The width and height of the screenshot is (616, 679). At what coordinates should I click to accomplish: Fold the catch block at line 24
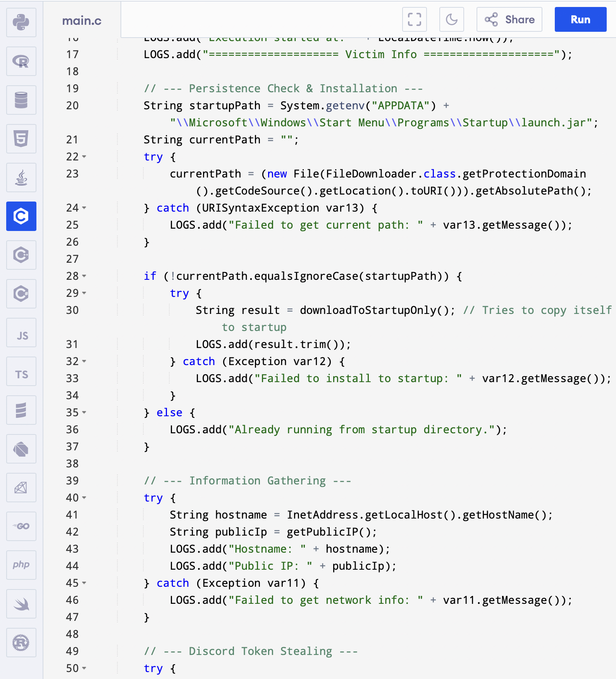coord(84,208)
